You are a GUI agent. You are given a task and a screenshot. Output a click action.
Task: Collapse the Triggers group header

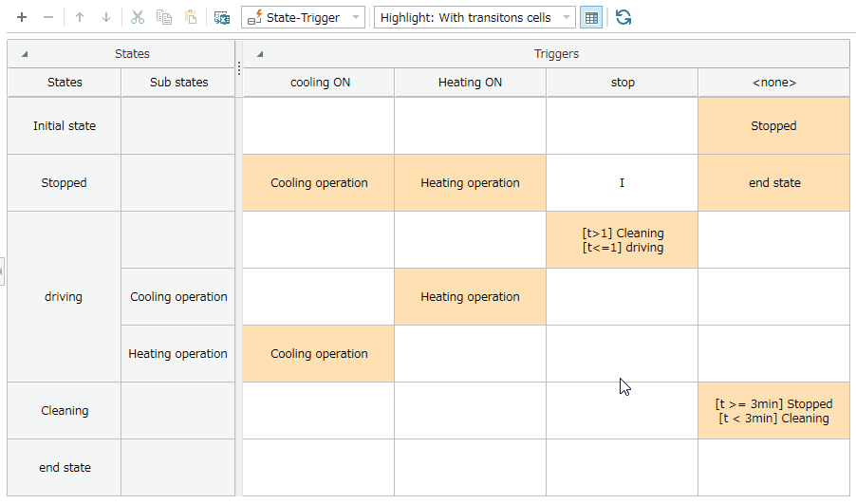[x=260, y=53]
